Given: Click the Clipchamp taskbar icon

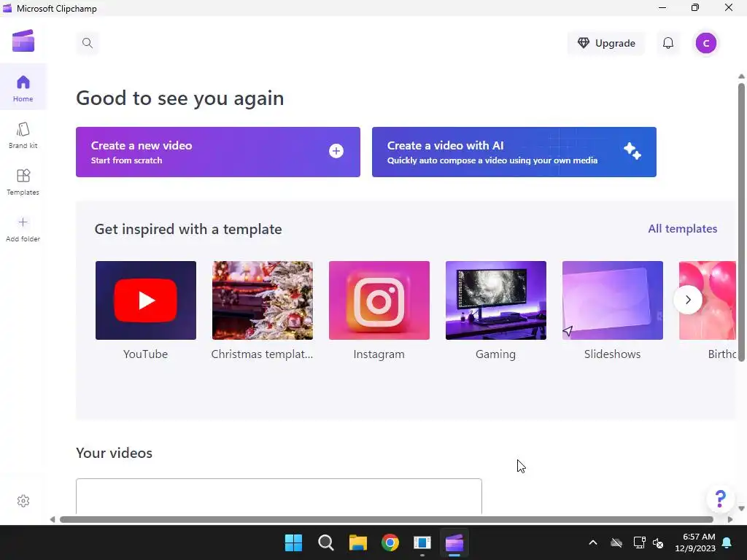Looking at the screenshot, I should pyautogui.click(x=454, y=542).
